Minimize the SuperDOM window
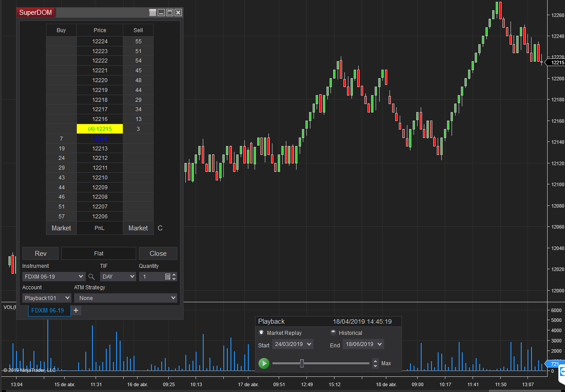Viewport: 565px width, 392px height. click(x=161, y=13)
